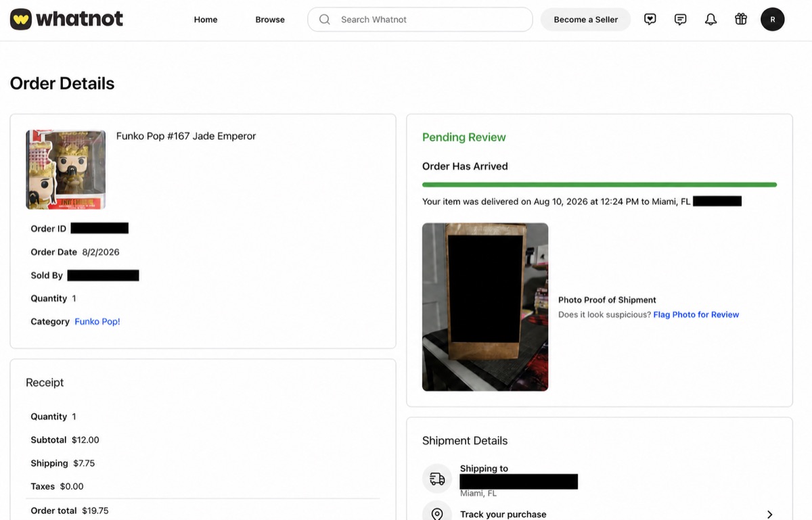Viewport: 812px width, 520px height.
Task: Click the Track your purchase label
Action: point(503,515)
